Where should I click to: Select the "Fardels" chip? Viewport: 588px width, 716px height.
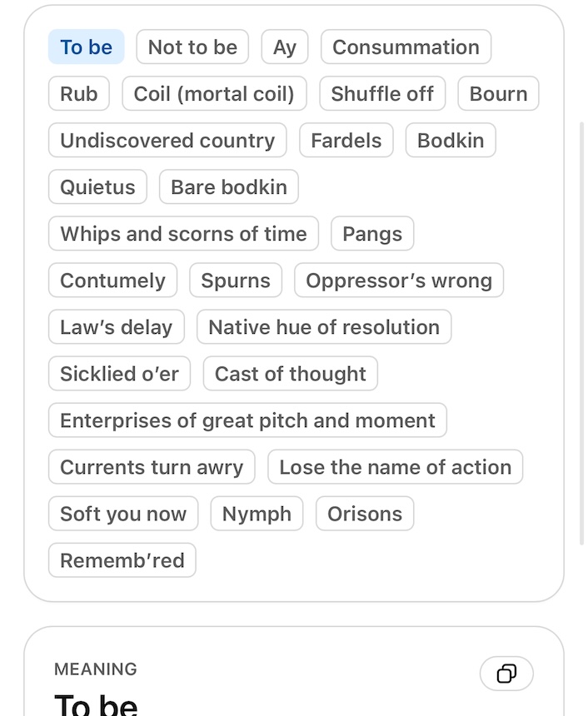(346, 141)
